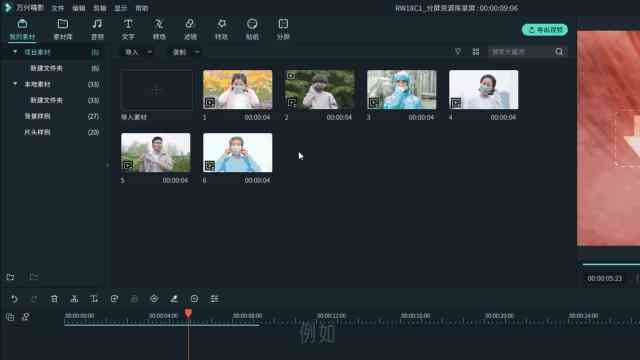Click the import media plus placeholder
The height and width of the screenshot is (360, 640).
156,90
